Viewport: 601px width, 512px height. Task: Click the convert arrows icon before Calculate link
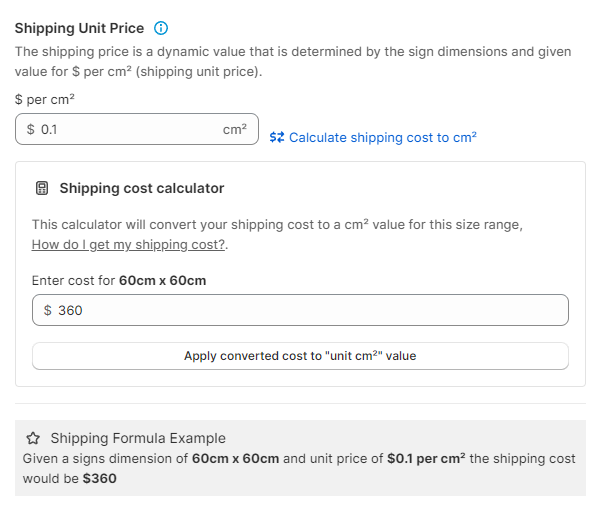click(277, 137)
